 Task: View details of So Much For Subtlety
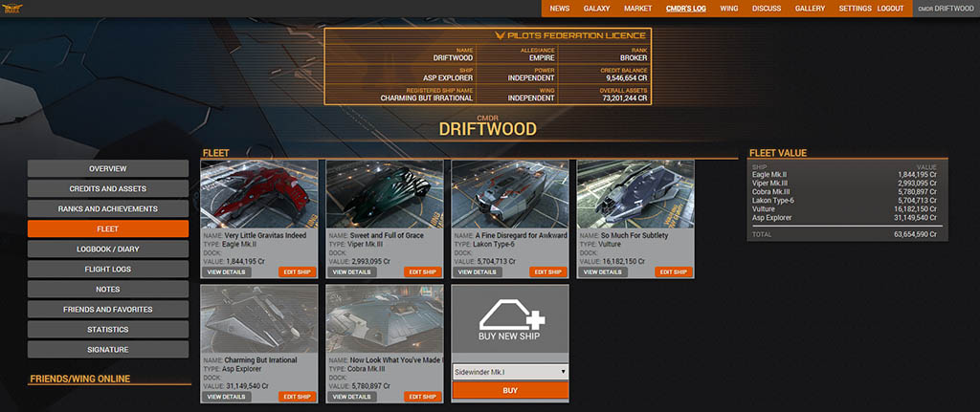(603, 272)
